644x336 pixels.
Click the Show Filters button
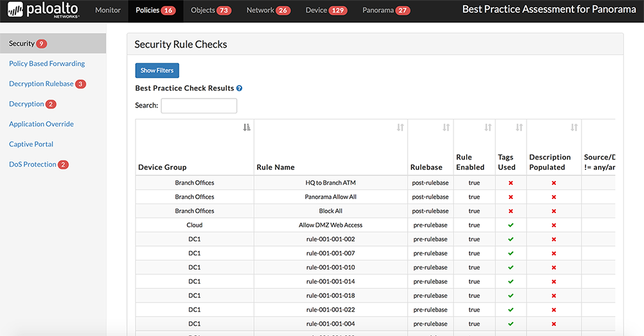(x=157, y=70)
